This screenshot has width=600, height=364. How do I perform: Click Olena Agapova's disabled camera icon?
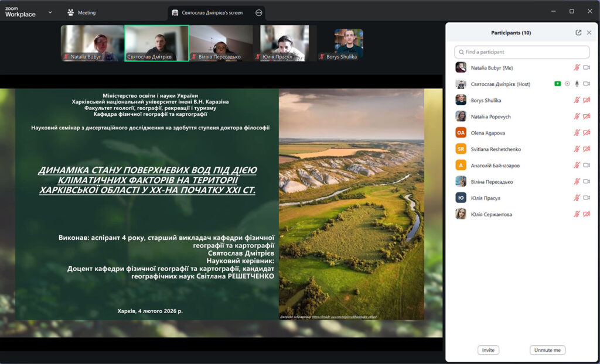[587, 133]
